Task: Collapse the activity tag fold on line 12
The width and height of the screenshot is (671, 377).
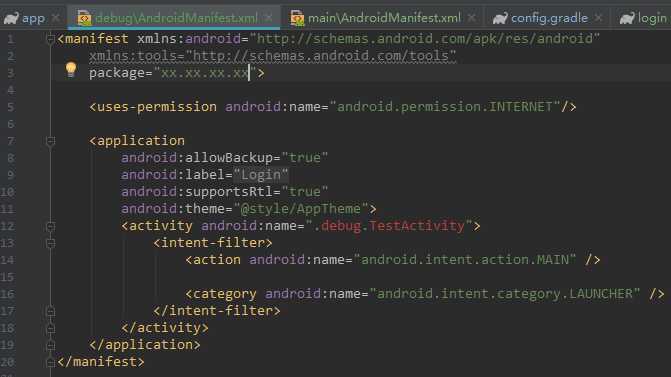Action: [50, 226]
